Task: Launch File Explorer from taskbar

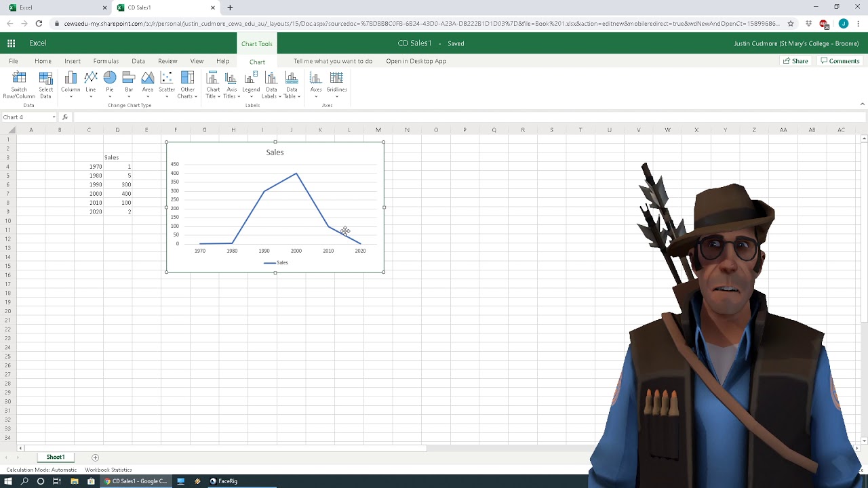Action: 74,481
